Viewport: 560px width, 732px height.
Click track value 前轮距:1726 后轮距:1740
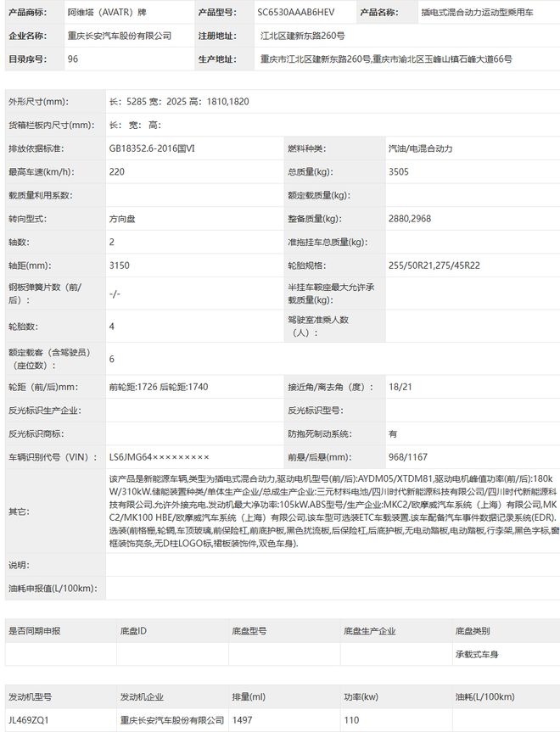(159, 387)
